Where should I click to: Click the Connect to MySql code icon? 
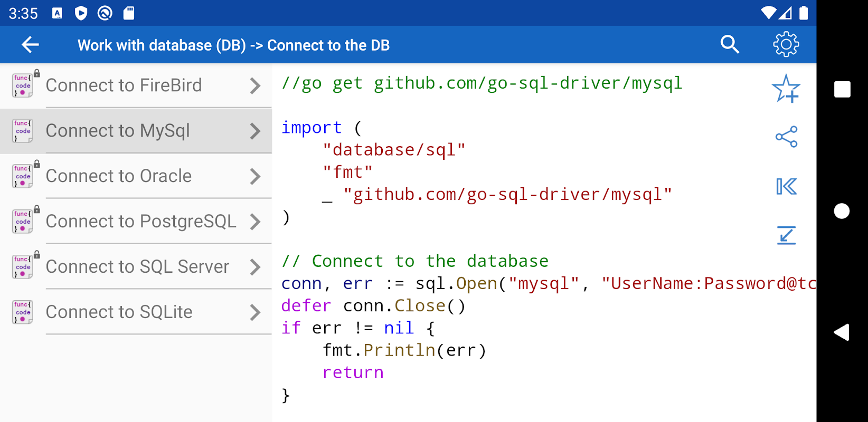pyautogui.click(x=23, y=131)
